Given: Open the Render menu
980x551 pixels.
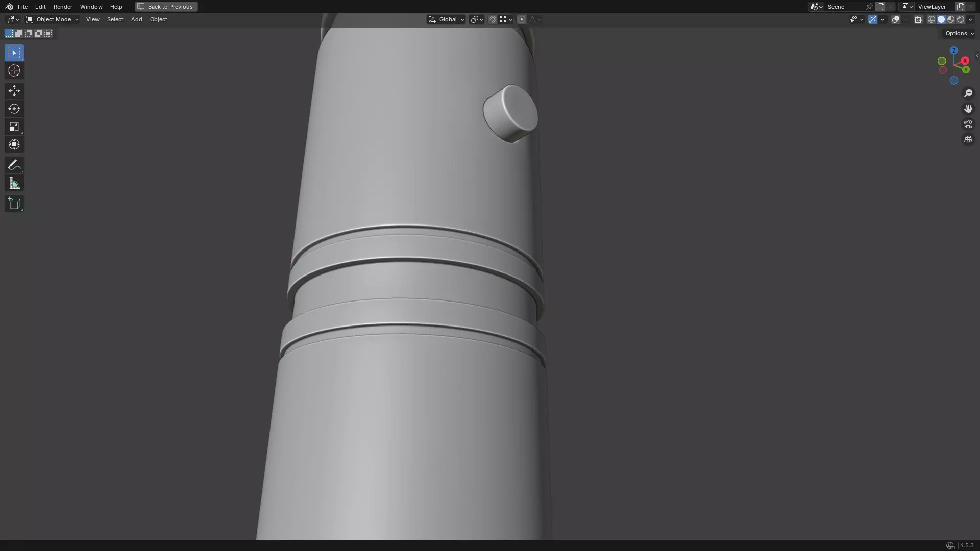Looking at the screenshot, I should 63,7.
